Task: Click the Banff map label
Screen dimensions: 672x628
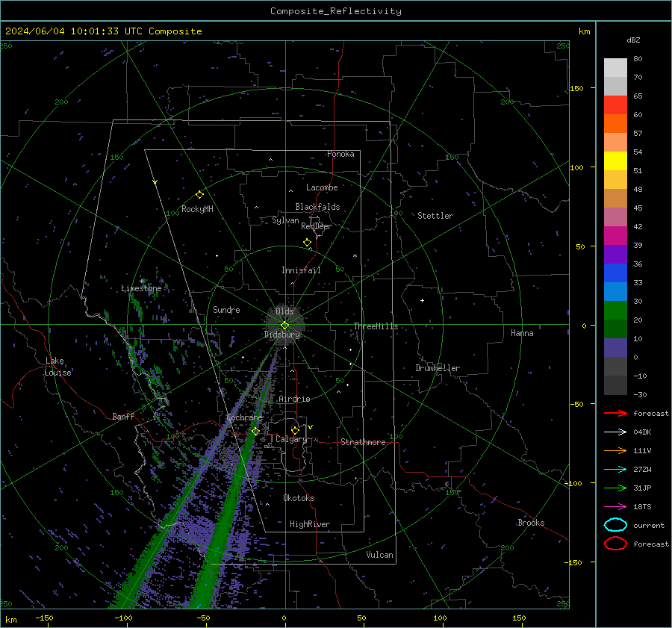Action: pyautogui.click(x=123, y=416)
